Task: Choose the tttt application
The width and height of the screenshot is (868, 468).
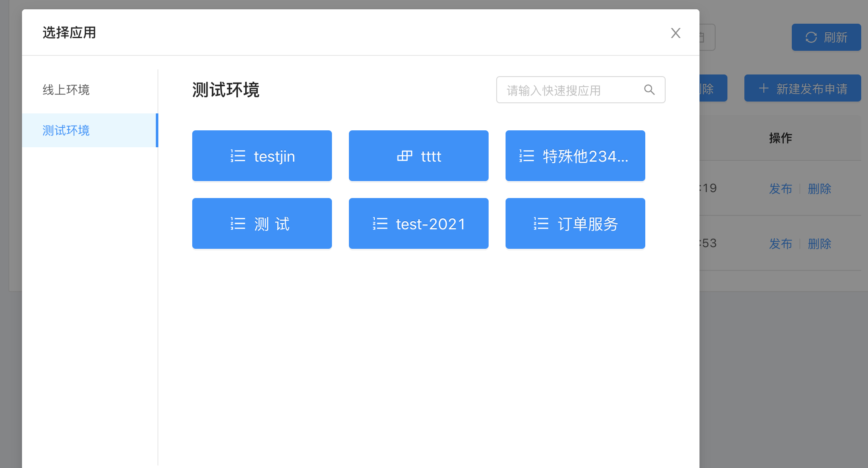Action: coord(419,156)
